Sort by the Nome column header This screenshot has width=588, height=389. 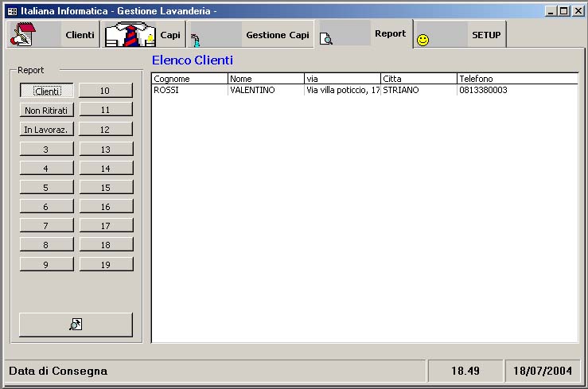click(x=266, y=79)
